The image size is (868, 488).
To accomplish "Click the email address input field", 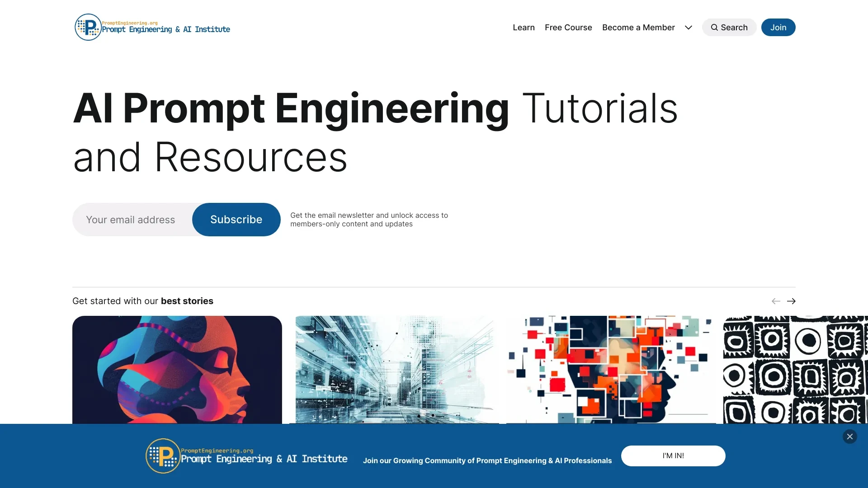I will point(131,219).
